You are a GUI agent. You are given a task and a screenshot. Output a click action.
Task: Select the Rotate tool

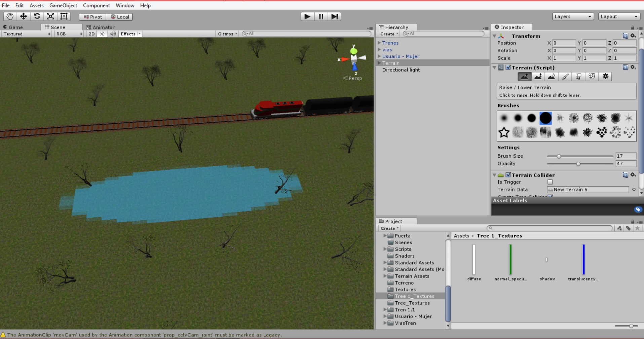click(37, 16)
